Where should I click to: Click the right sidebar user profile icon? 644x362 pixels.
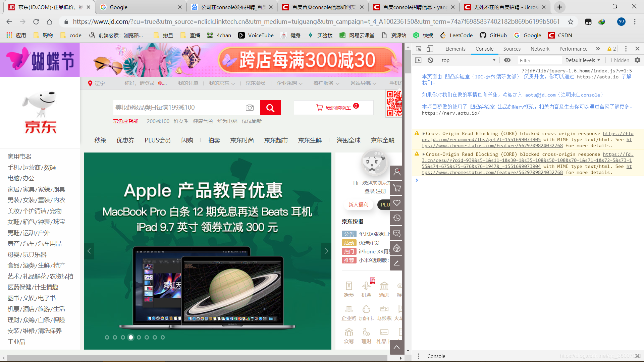pos(397,172)
